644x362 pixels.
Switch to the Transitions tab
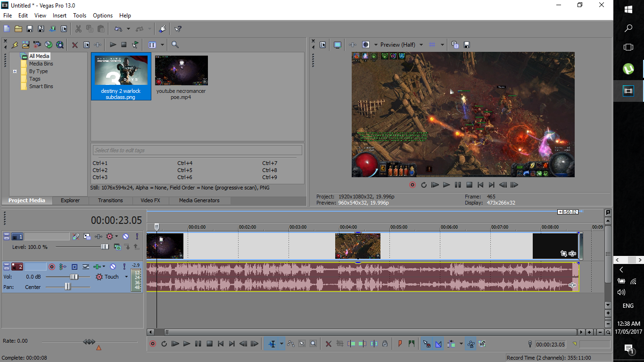(110, 200)
